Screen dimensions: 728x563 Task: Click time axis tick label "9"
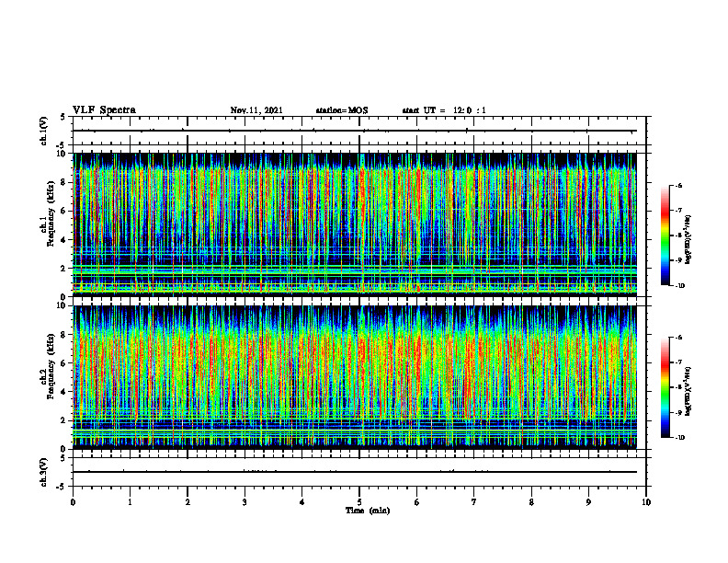point(588,502)
